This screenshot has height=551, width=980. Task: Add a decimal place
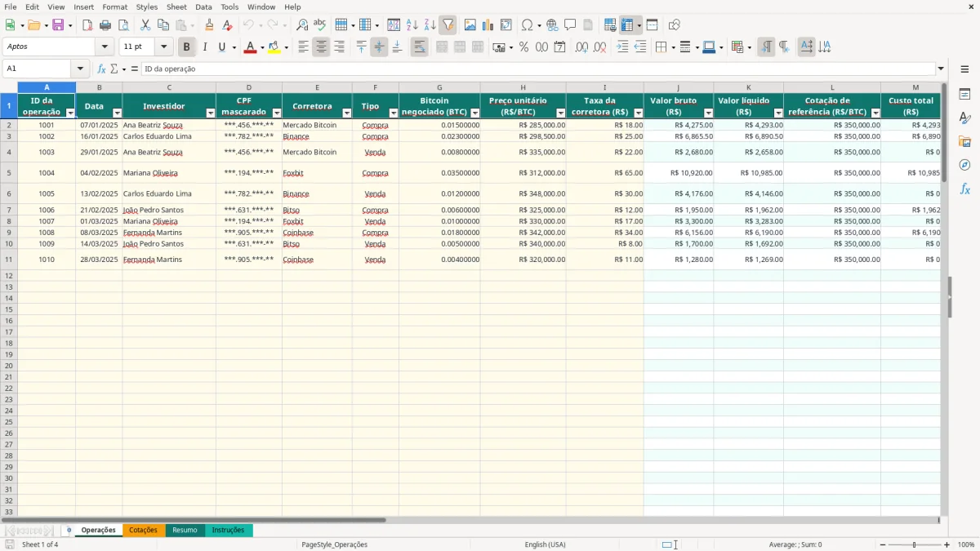(x=581, y=47)
